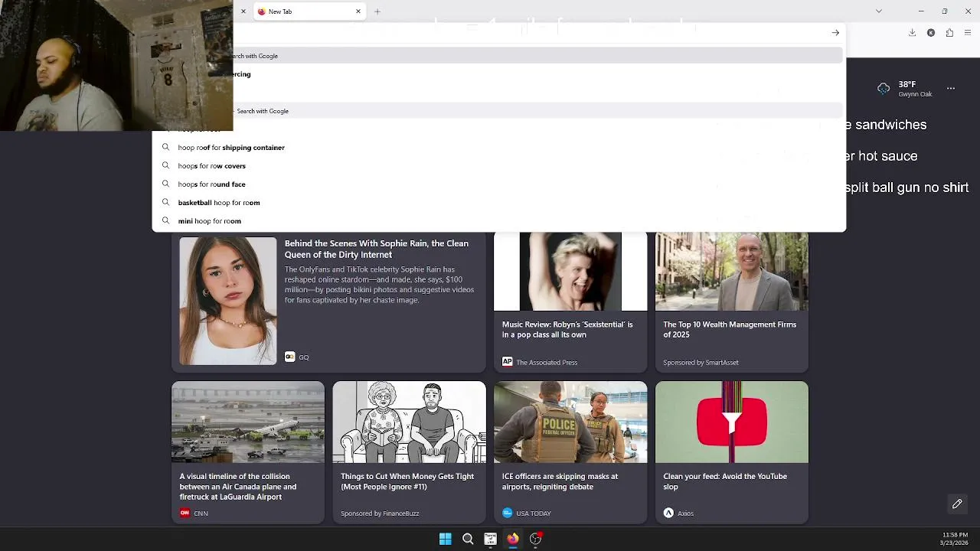Click the airport collision thumbnail image

click(248, 422)
